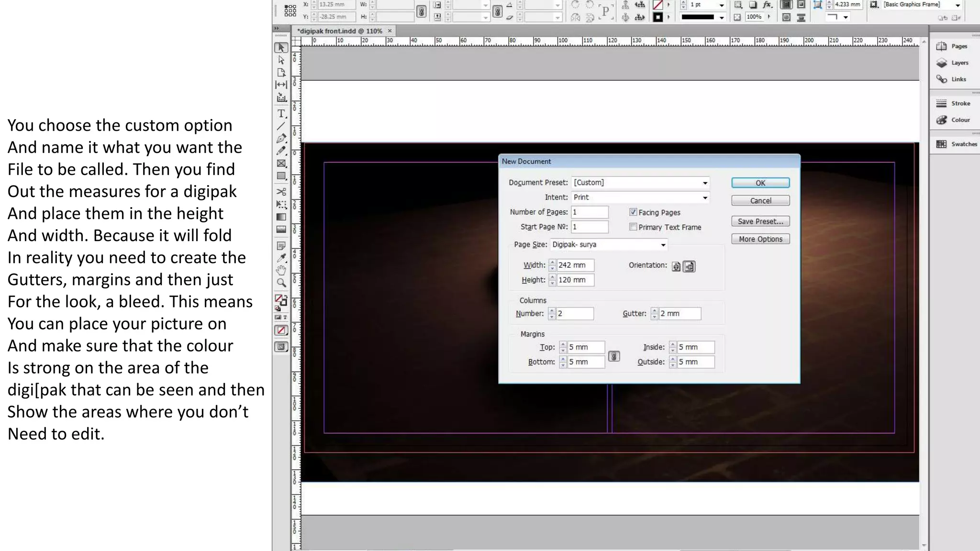
Task: Select the Gradient Feather tool
Action: tap(281, 230)
